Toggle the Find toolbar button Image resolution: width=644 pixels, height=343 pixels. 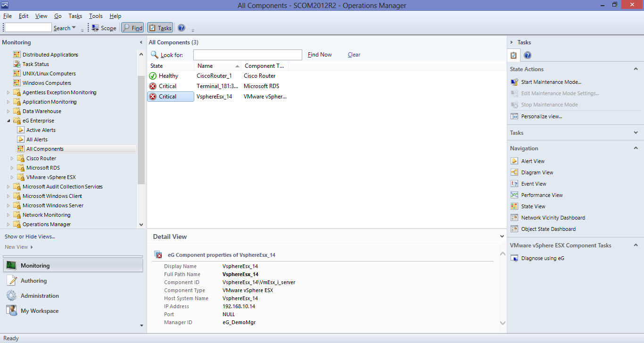[x=132, y=28]
